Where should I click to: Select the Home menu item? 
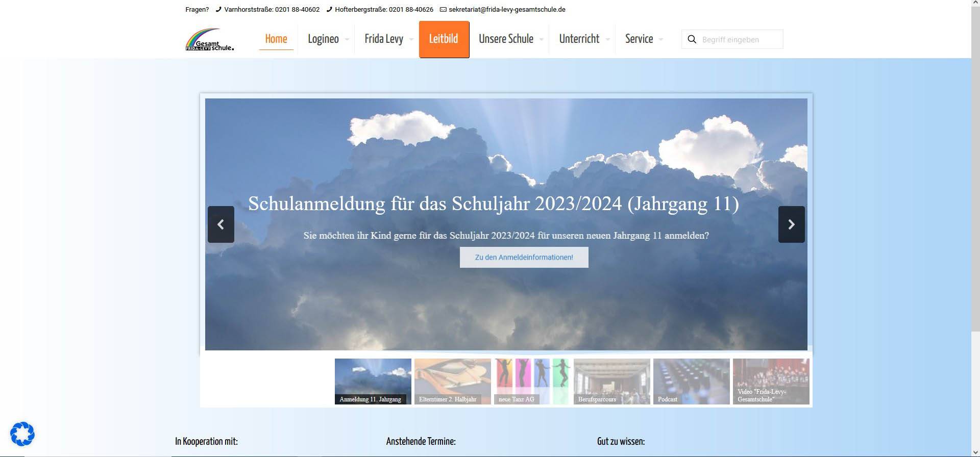click(x=276, y=39)
